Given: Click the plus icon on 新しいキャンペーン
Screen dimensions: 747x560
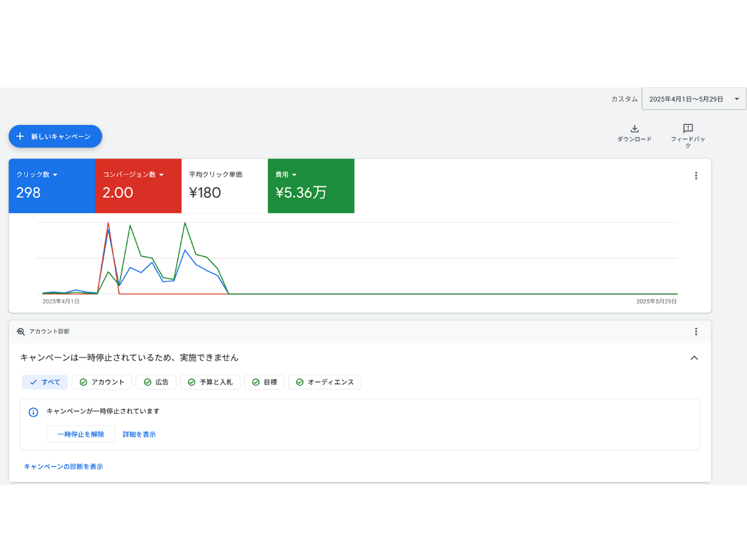Looking at the screenshot, I should point(20,136).
